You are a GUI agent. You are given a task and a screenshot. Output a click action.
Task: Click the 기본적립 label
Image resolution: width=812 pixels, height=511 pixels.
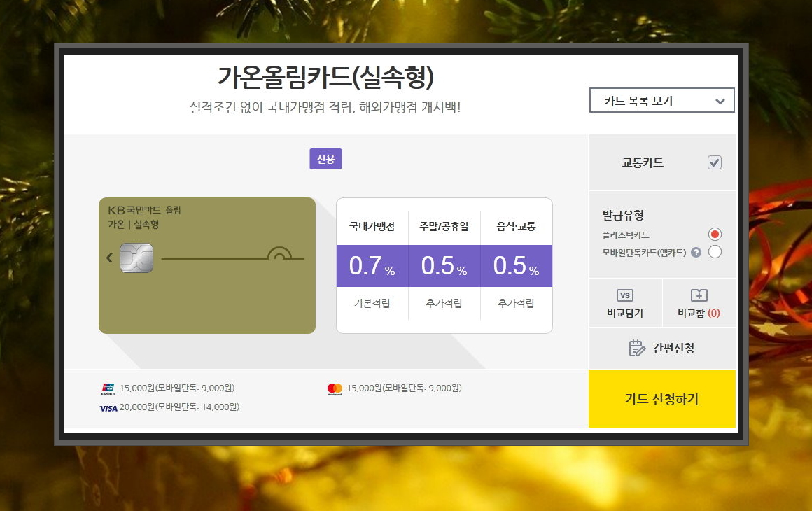[372, 303]
